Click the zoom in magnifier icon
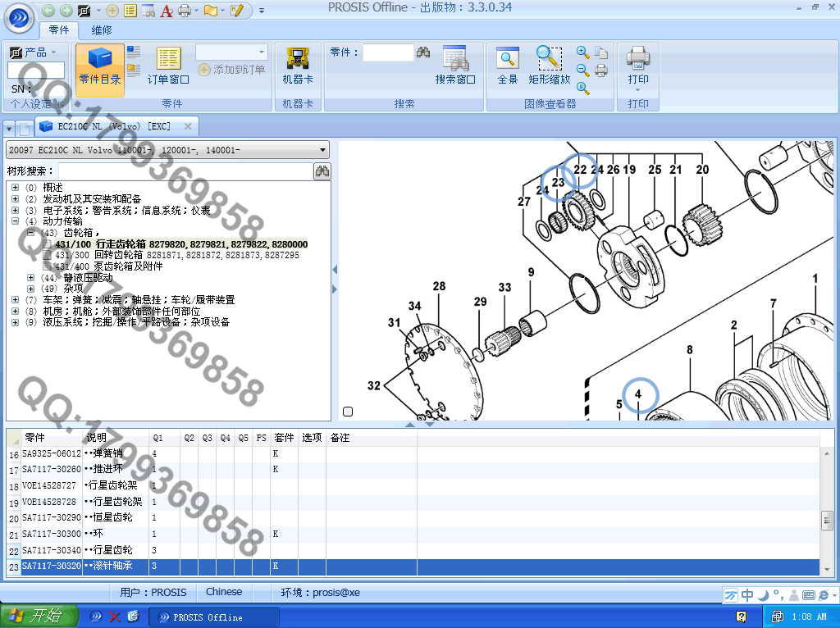Screen dimensions: 840x628 (583, 52)
